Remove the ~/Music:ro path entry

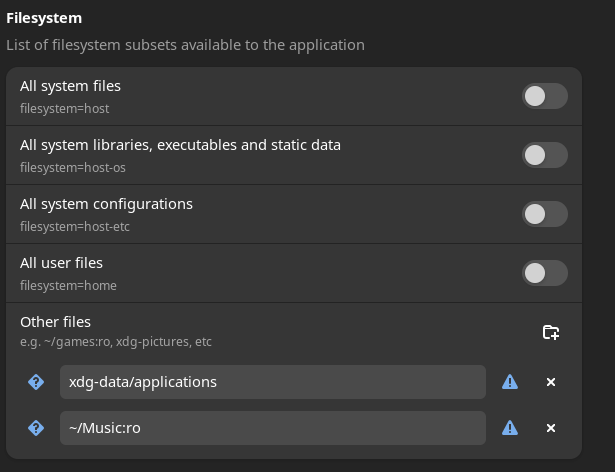pos(550,428)
